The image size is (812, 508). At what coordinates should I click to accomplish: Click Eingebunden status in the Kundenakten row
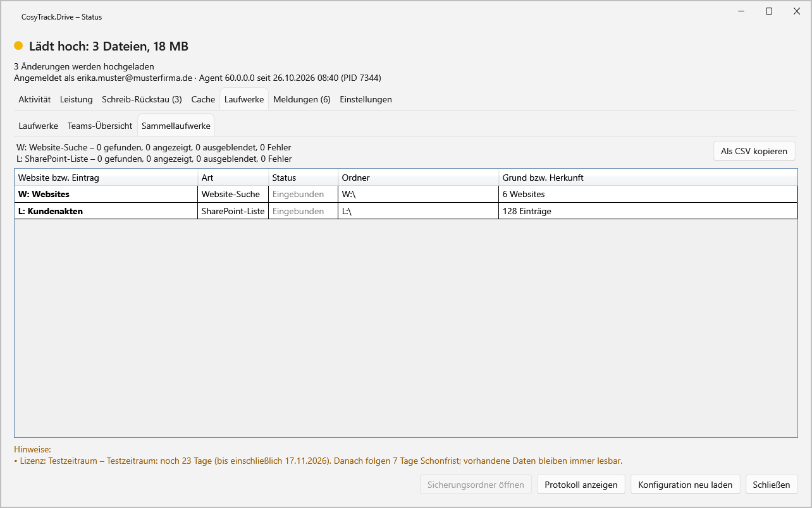click(304, 211)
